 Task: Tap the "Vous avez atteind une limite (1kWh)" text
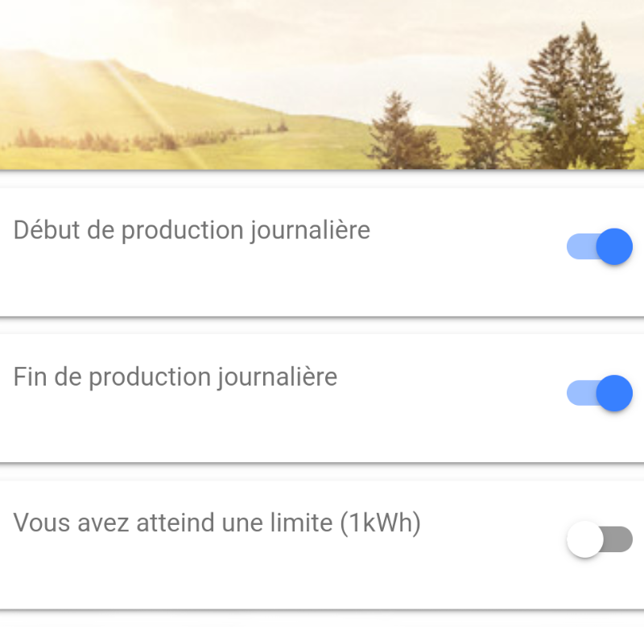pos(217,522)
